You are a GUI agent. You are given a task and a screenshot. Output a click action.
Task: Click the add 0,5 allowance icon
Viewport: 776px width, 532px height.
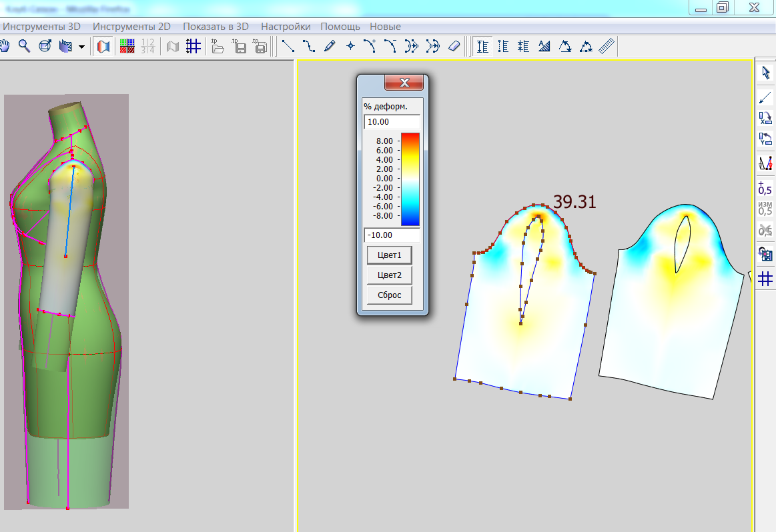pyautogui.click(x=765, y=188)
